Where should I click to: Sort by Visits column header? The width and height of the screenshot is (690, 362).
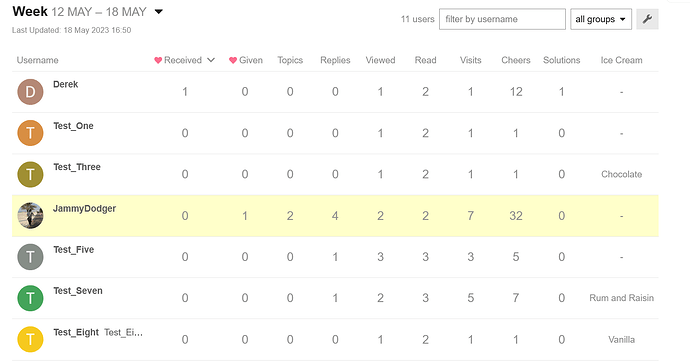[x=470, y=60]
